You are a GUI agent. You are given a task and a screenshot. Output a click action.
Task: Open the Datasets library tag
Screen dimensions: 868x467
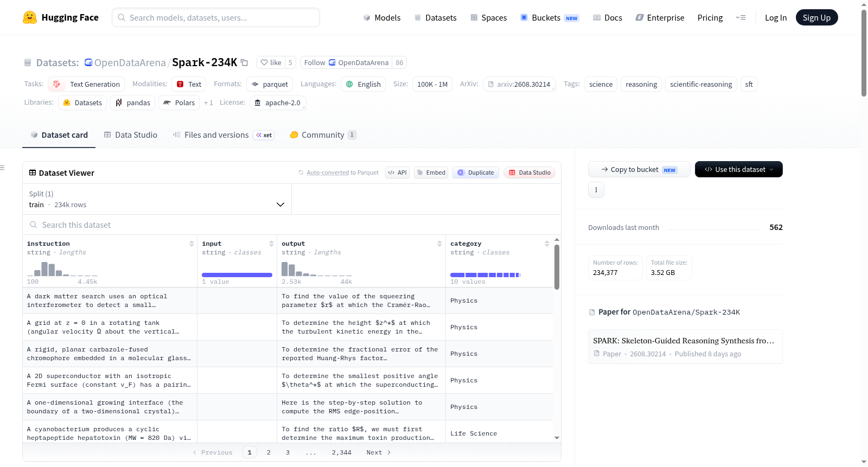click(x=82, y=103)
